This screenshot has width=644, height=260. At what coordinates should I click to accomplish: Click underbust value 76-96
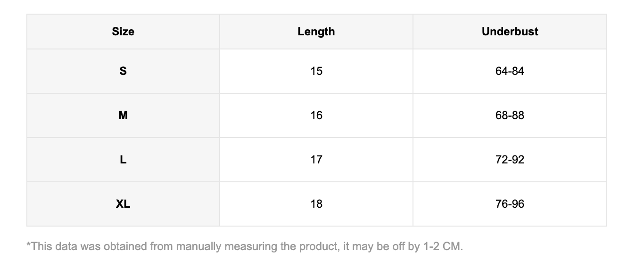pos(510,204)
